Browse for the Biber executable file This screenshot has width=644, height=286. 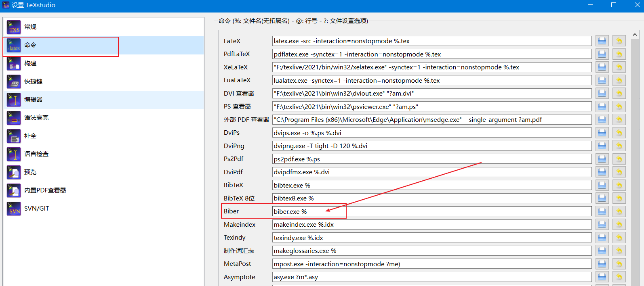[602, 211]
